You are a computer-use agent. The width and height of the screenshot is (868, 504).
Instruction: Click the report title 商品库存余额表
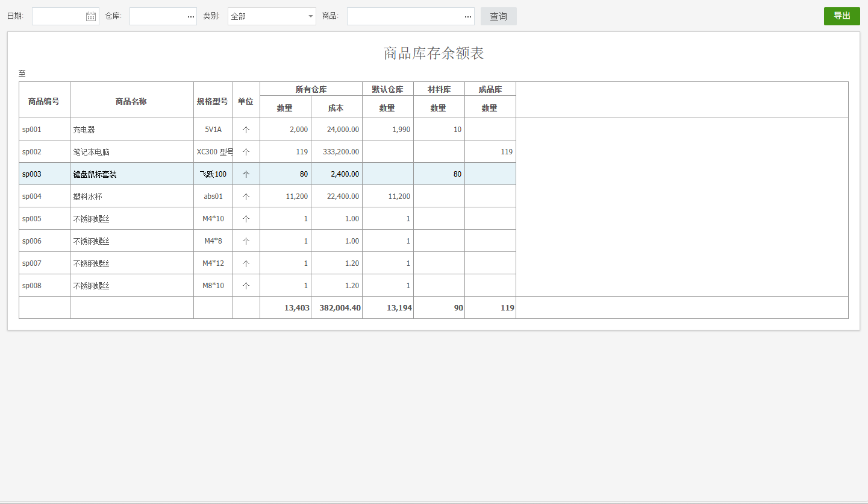[434, 53]
